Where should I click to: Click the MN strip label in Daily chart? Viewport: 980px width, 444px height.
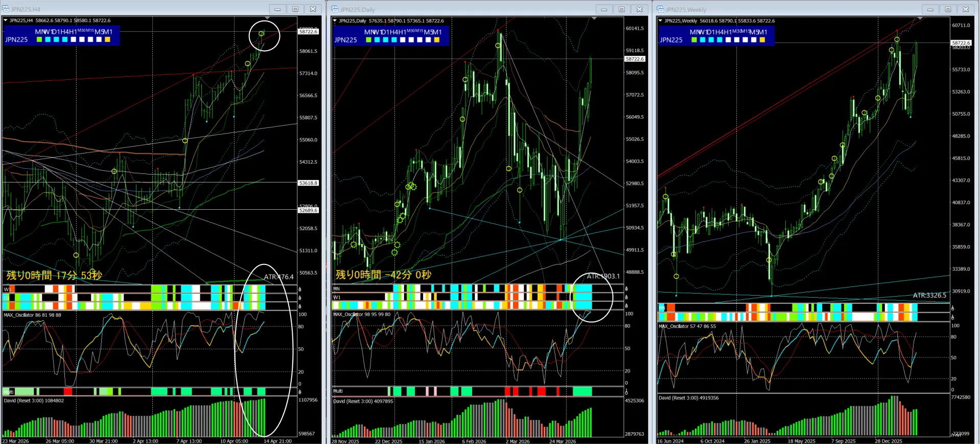[336, 289]
